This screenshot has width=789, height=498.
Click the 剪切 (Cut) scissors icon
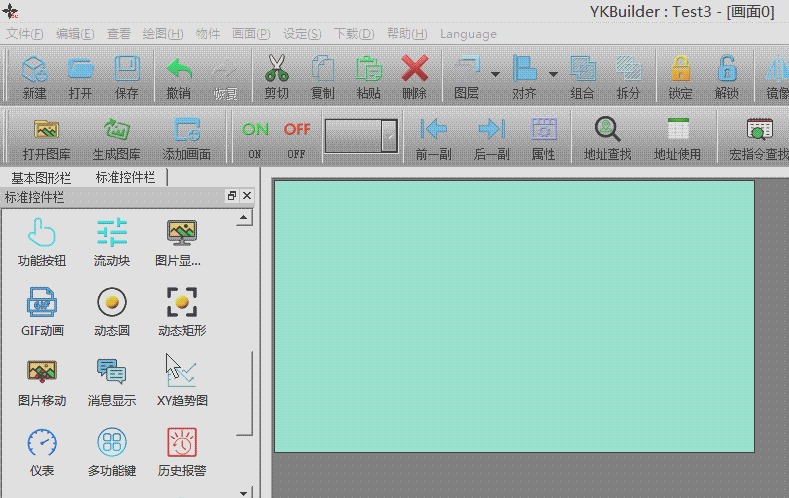(276, 69)
